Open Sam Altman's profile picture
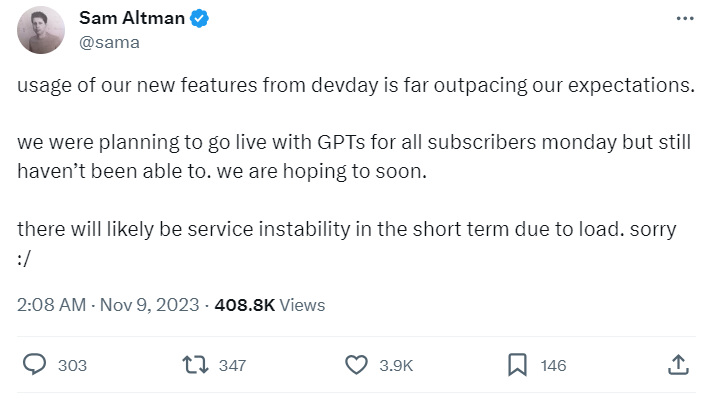 pos(41,30)
